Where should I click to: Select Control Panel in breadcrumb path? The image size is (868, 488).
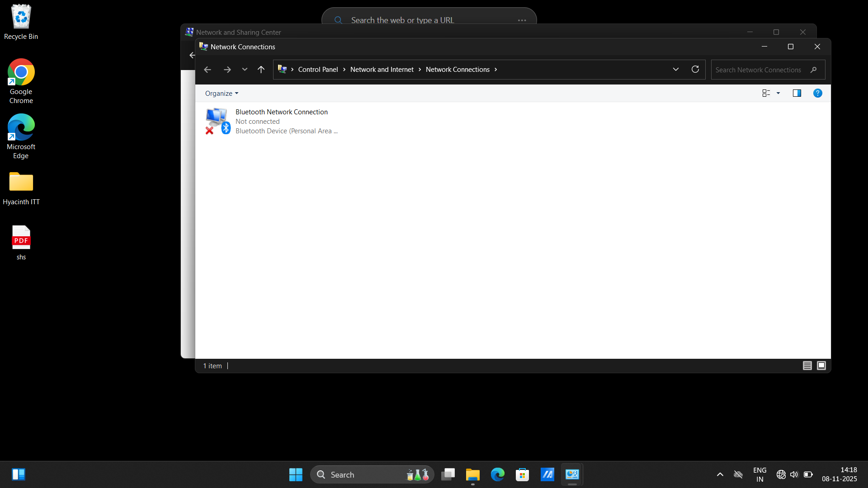tap(318, 69)
